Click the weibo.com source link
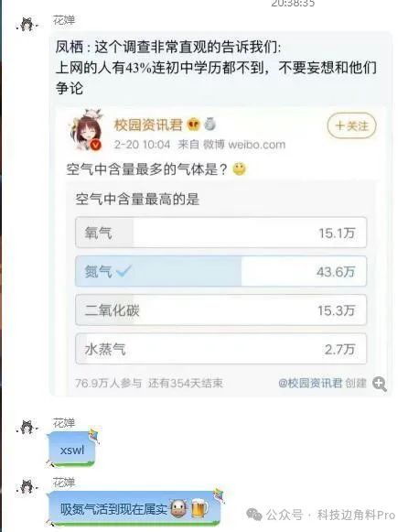Screen dimensions: 408x532 [x=256, y=145]
